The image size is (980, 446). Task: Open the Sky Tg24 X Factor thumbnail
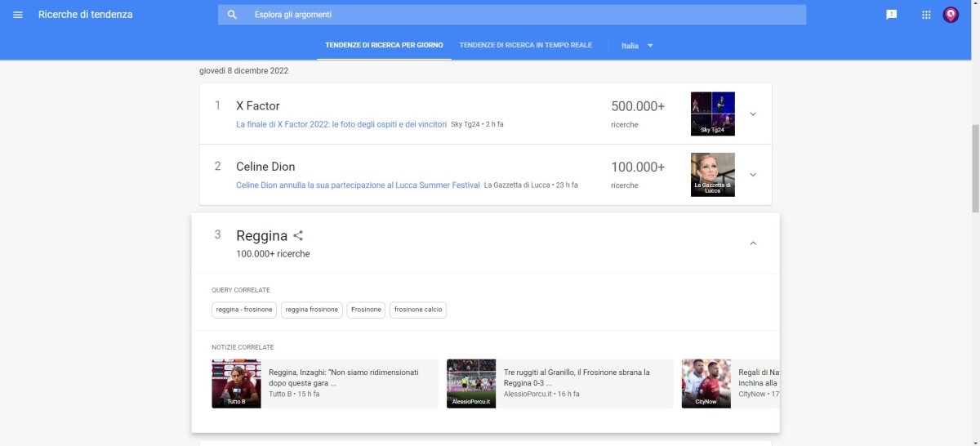tap(713, 114)
